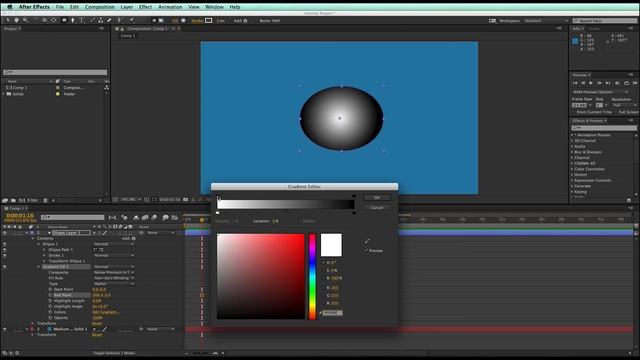The image size is (640, 360).
Task: Open RAM Preview Options dropdown
Action: 600,92
